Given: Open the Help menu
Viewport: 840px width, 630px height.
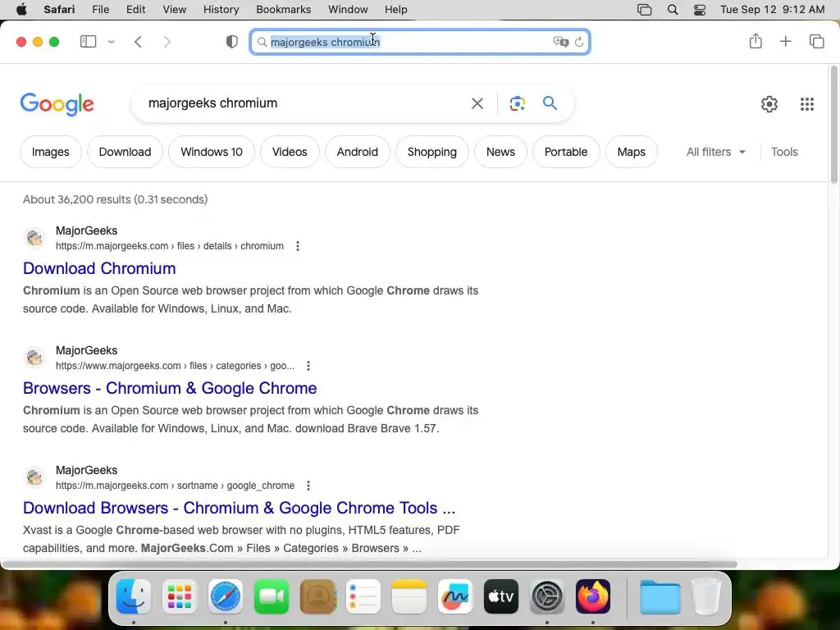Looking at the screenshot, I should (x=396, y=9).
